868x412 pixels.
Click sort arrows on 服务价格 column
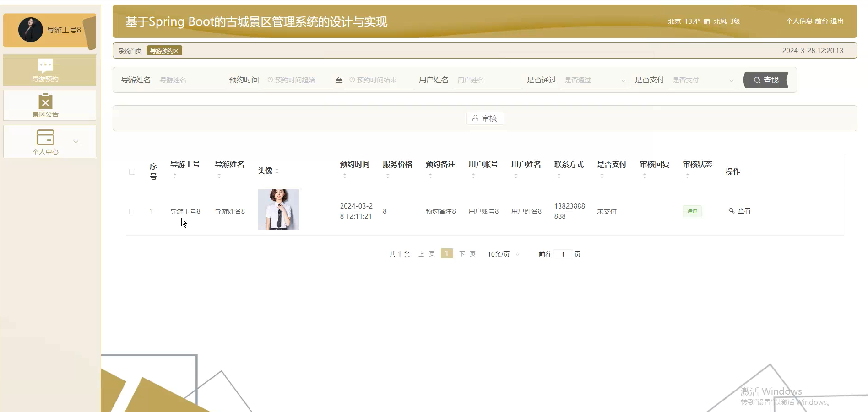pyautogui.click(x=388, y=176)
